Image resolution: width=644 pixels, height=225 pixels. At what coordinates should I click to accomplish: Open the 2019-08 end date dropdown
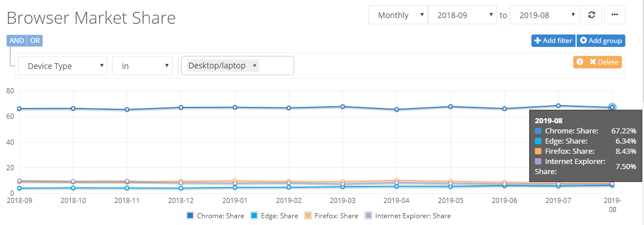[x=544, y=15]
